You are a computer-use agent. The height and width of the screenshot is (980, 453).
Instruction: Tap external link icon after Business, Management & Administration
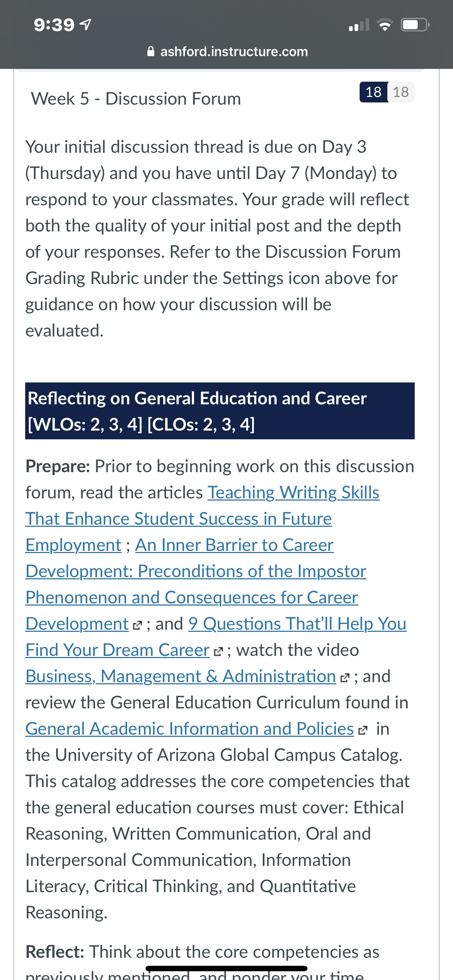(345, 677)
